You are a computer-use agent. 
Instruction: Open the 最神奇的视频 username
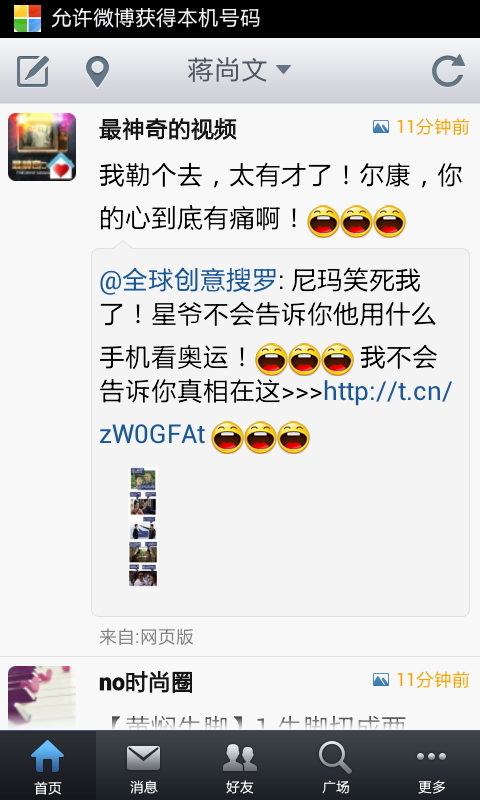pyautogui.click(x=167, y=130)
